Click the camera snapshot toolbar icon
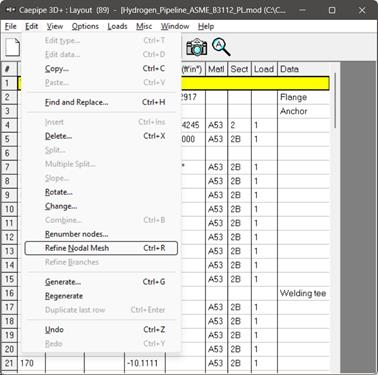Viewport: 378px width, 375px height. point(196,47)
